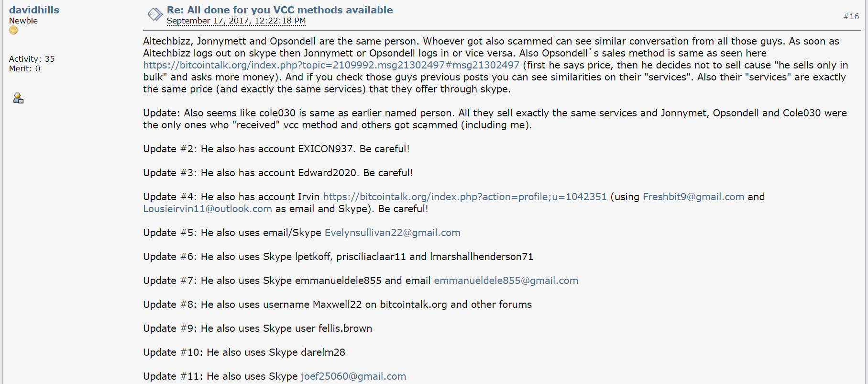The image size is (868, 384).
Task: Click the Freshbit9@gmail.com email link
Action: (693, 197)
